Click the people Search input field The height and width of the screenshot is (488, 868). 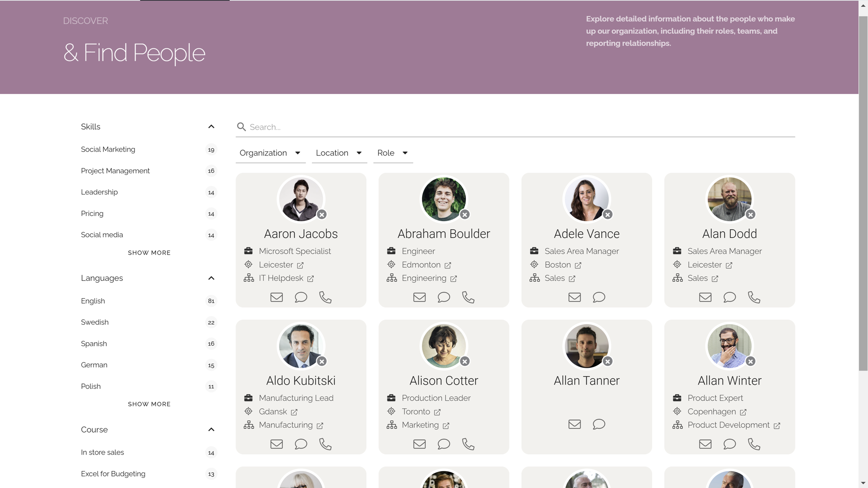[515, 127]
